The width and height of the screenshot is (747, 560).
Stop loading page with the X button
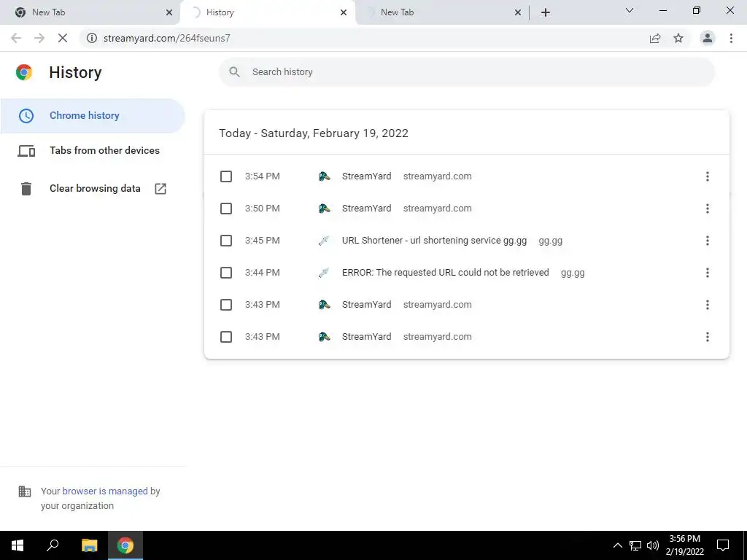[x=63, y=38]
